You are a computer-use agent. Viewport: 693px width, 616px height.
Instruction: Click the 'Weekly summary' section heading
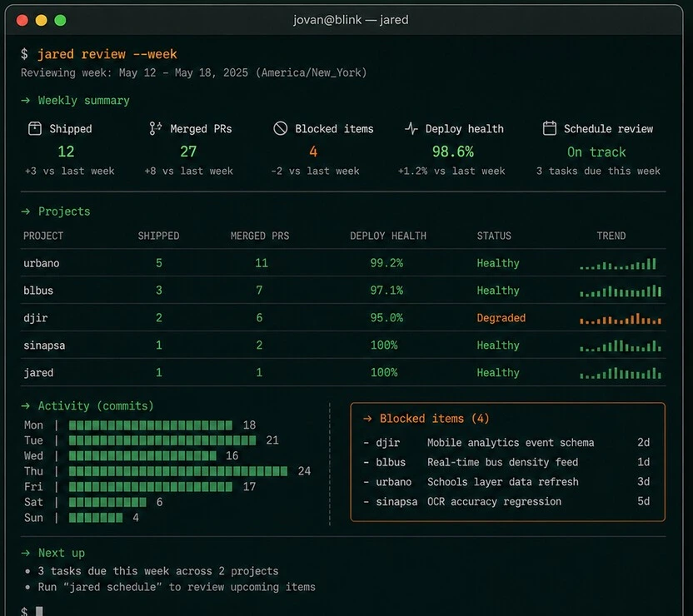pos(83,101)
